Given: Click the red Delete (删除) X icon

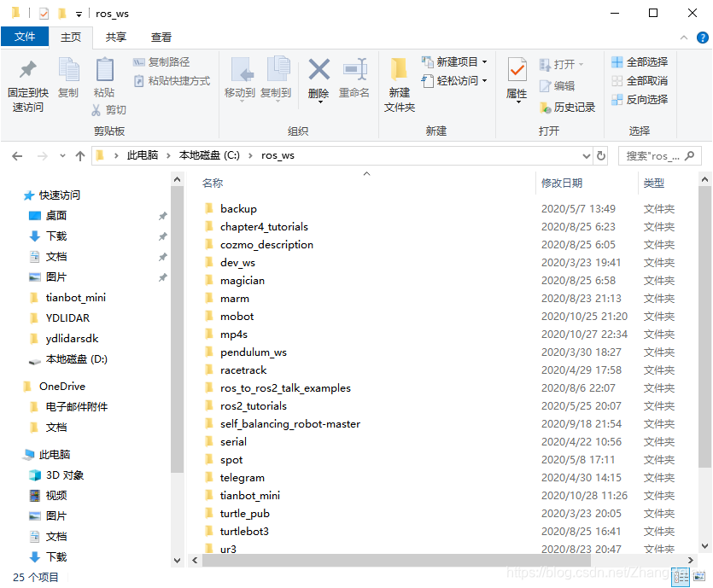Looking at the screenshot, I should 319,69.
